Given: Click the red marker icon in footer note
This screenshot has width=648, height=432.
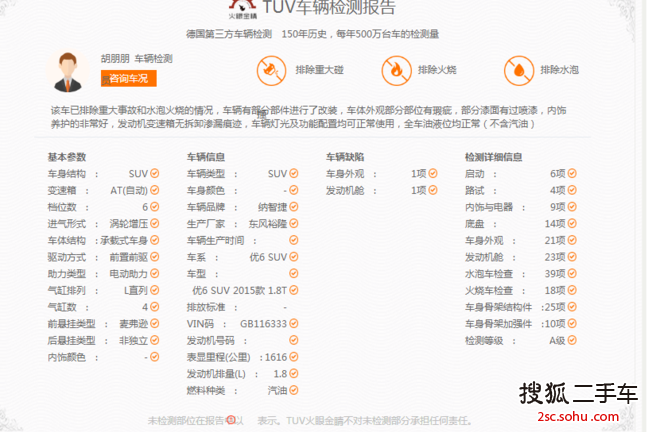Looking at the screenshot, I should pyautogui.click(x=231, y=420).
